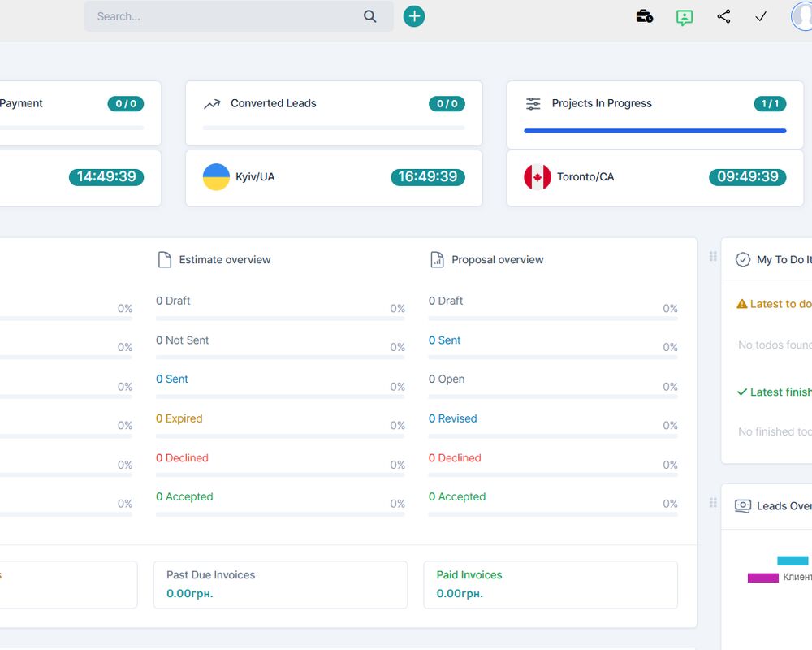Click the Projects In Progress blue progress bar
The image size is (812, 650).
(652, 131)
